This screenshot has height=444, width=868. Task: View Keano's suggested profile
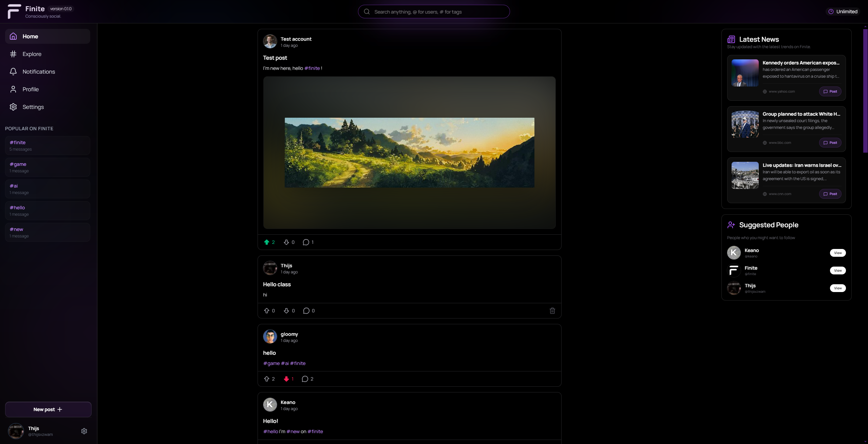838,253
